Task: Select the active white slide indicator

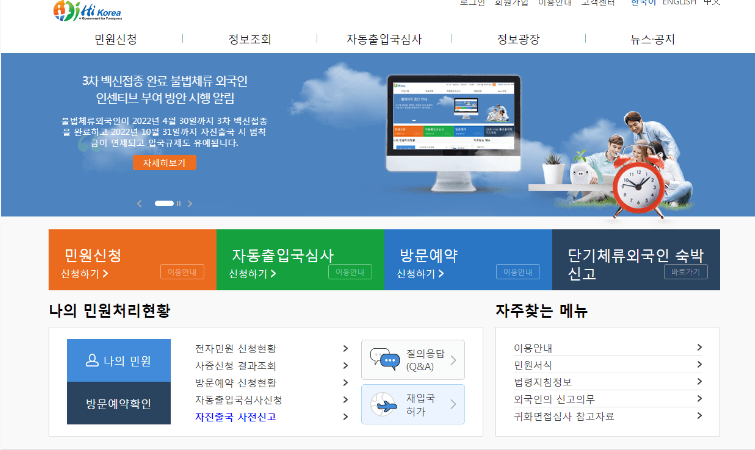Action: pos(164,204)
